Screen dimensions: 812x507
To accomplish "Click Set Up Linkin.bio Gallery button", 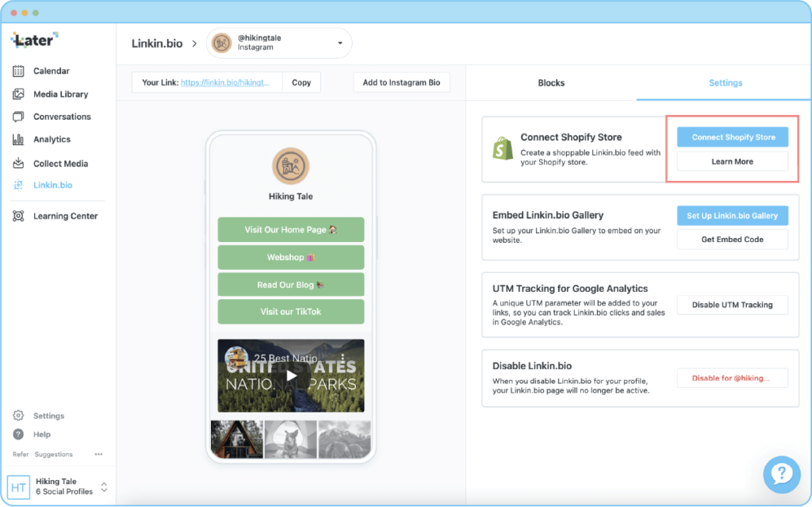I will [x=733, y=216].
